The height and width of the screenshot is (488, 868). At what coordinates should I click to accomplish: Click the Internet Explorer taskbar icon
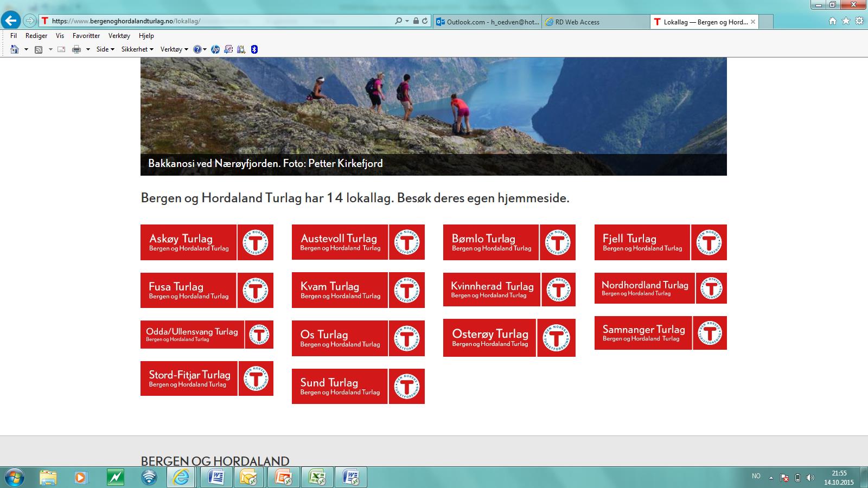tap(181, 477)
